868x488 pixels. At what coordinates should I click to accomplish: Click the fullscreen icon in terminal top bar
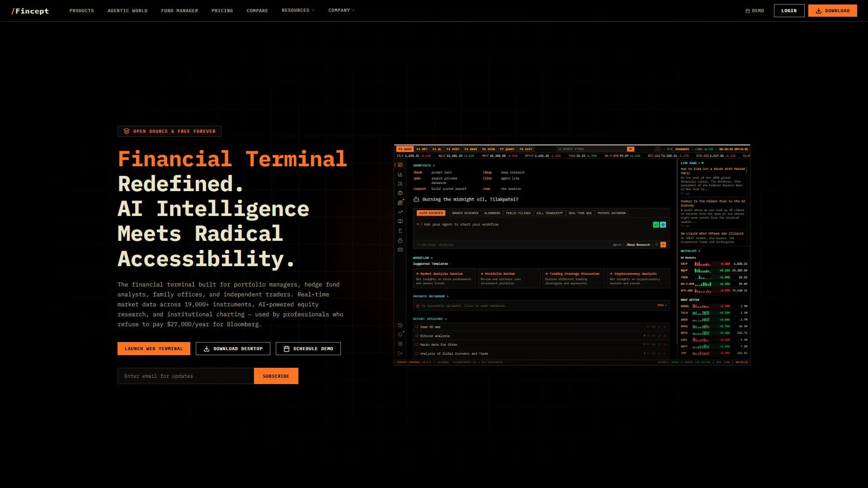click(x=658, y=149)
